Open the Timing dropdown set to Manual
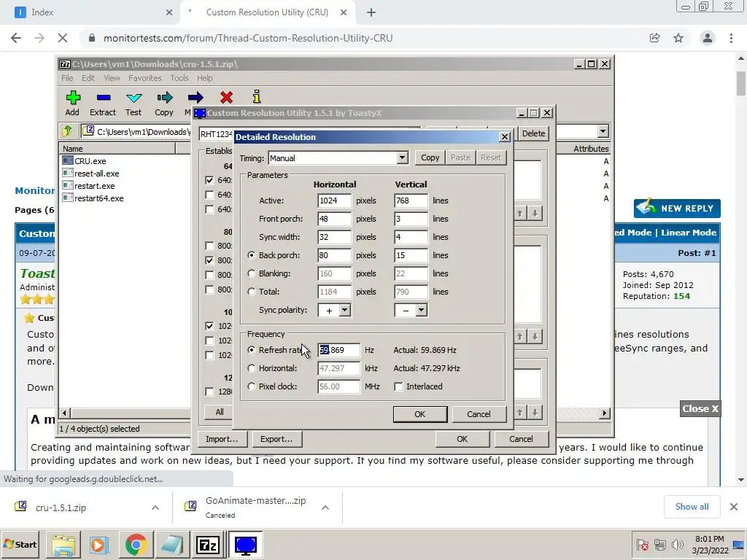747x560 pixels. point(402,157)
